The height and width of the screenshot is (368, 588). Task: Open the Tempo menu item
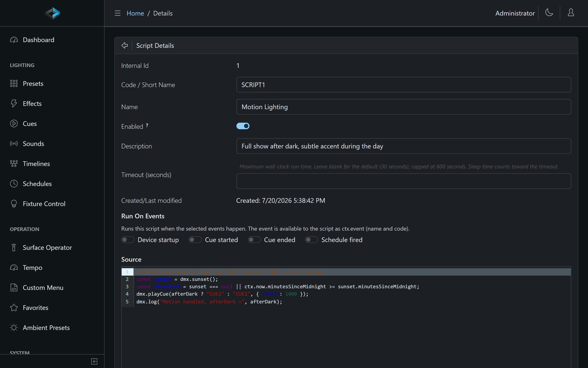pos(52,267)
